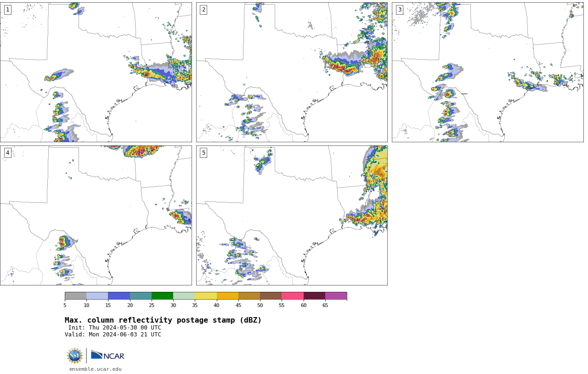588x374 pixels.
Task: Click the Max. column reflectivity title
Action: click(163, 320)
